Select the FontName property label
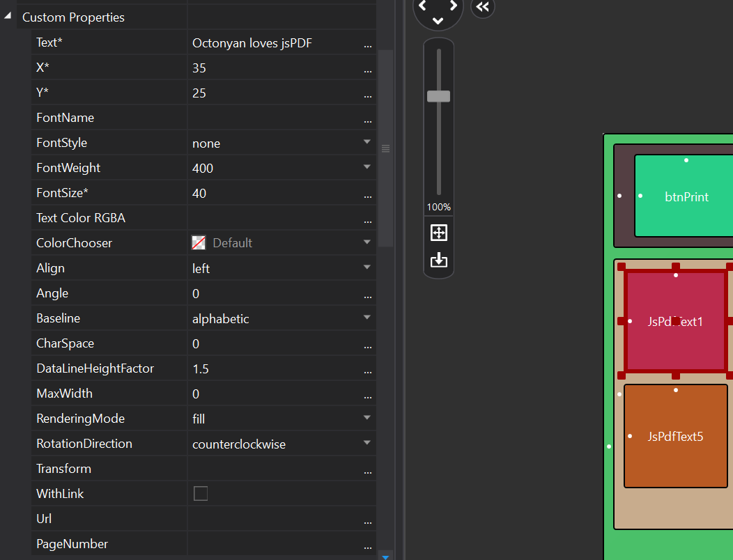Screen dimensions: 733x560 pos(65,118)
